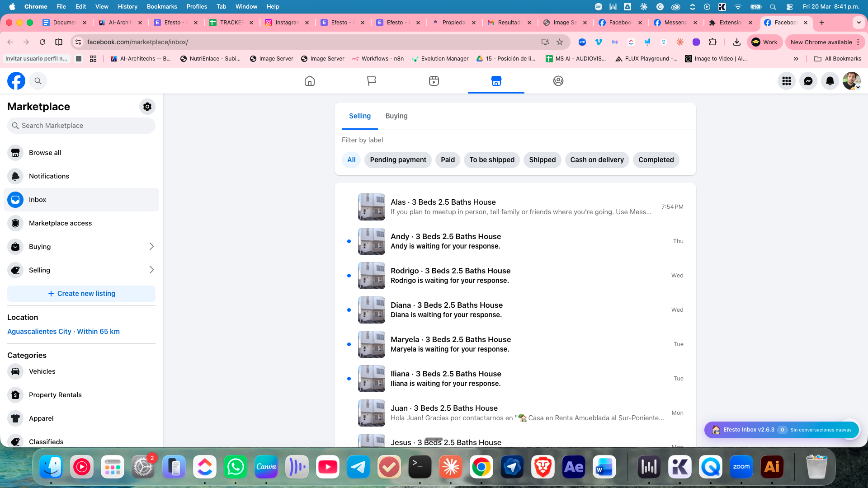Open the Messenger icon
The width and height of the screenshot is (868, 488).
tap(808, 81)
